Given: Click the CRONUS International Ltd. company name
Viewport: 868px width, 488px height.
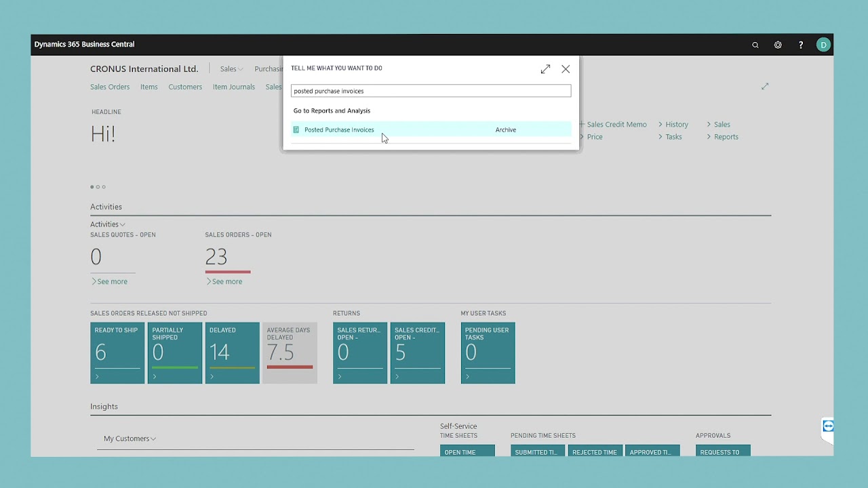Looking at the screenshot, I should pyautogui.click(x=144, y=69).
